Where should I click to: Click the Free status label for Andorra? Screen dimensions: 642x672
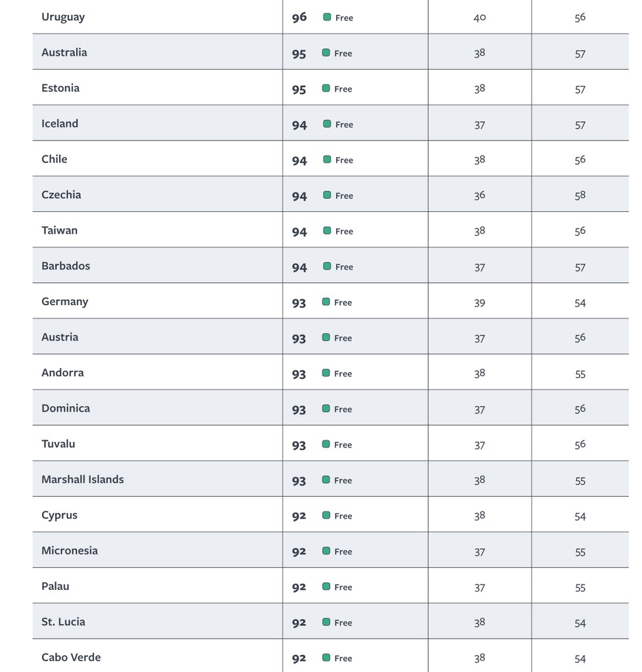click(x=343, y=373)
